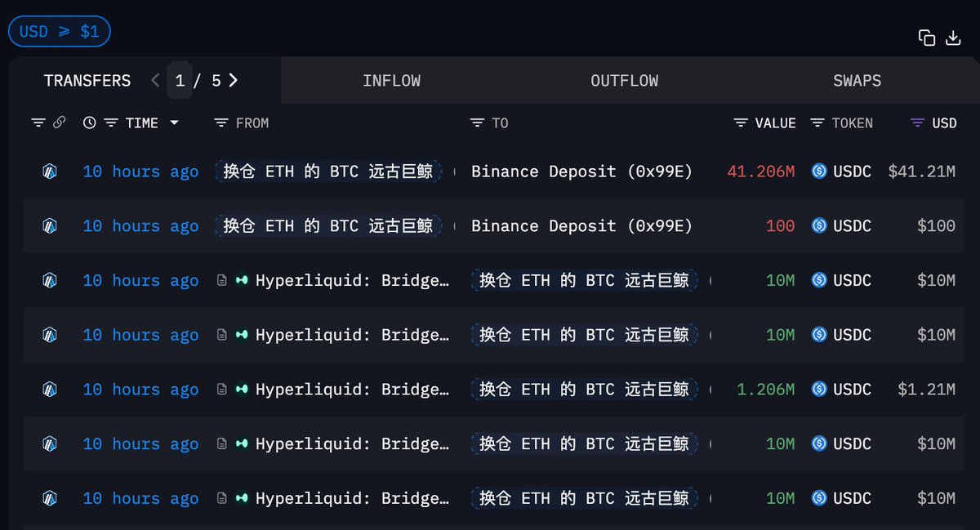Viewport: 980px width, 530px height.
Task: Open Binance Deposit address in 41.206M row
Action: tap(581, 171)
